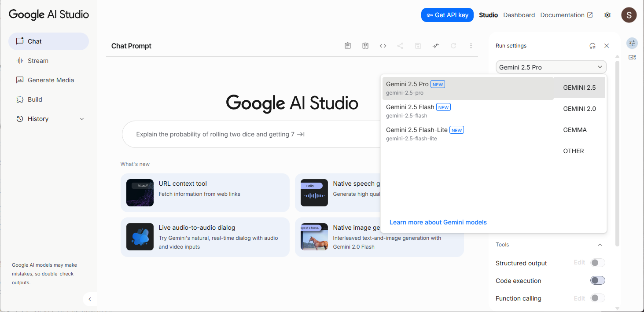Screen dimensions: 644x312
Task: Open the Studio tab in header
Action: [x=488, y=15]
